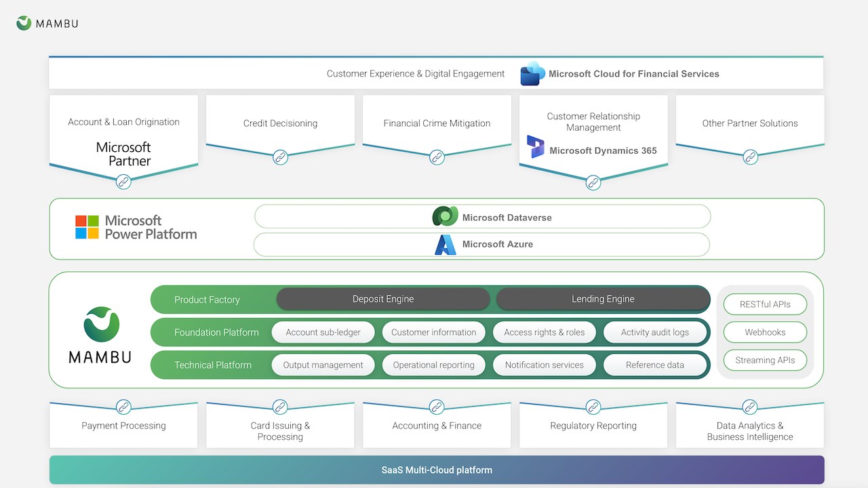Click the Card Issuing & Processing label
Image resolution: width=868 pixels, height=488 pixels.
(280, 431)
